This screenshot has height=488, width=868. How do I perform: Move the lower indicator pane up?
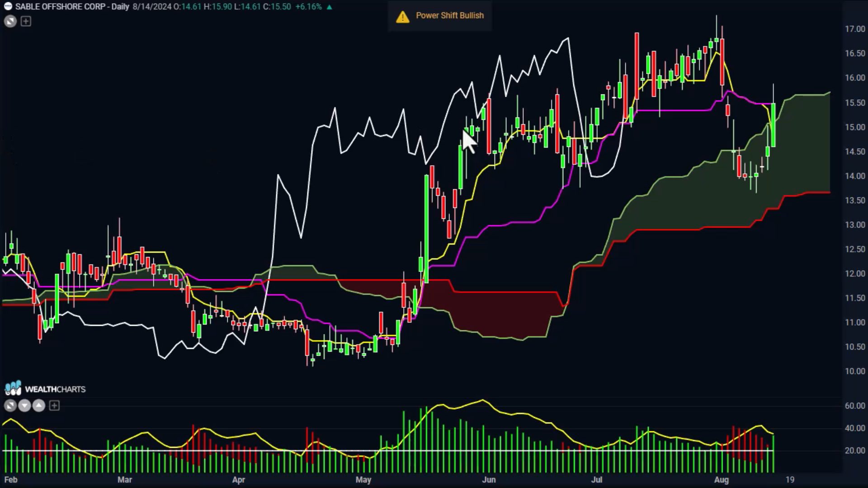click(39, 406)
